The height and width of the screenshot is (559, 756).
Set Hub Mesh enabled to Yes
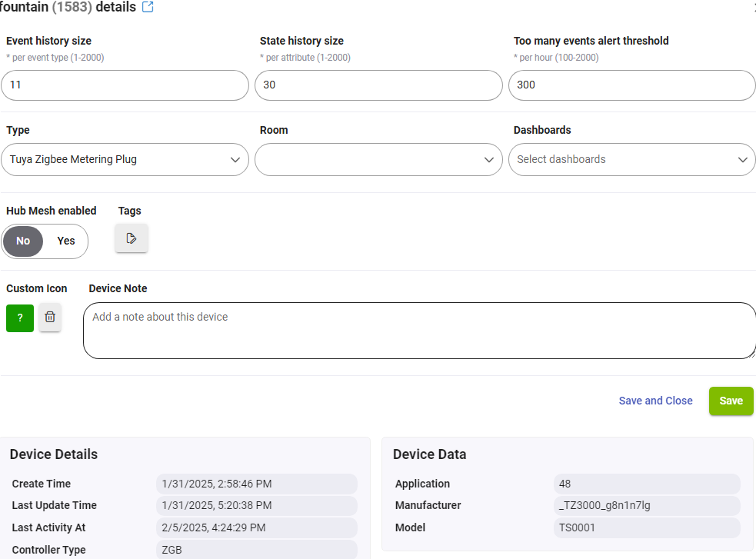(66, 241)
